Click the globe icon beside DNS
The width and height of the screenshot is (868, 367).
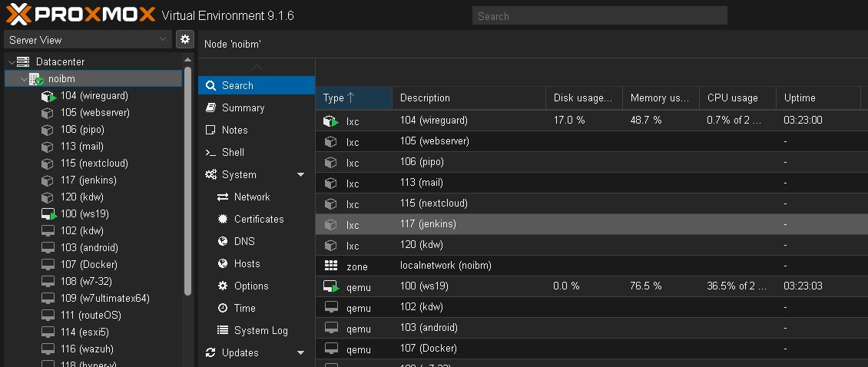click(x=223, y=241)
